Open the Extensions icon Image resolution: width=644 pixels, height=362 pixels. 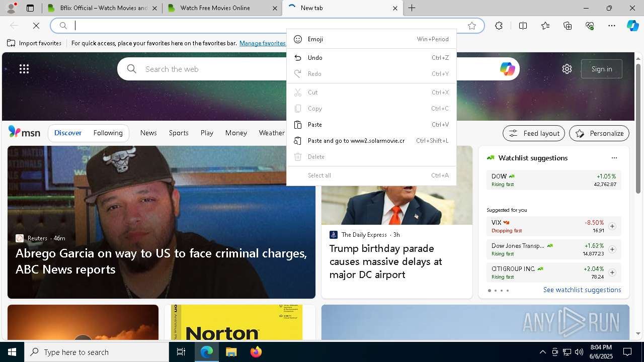(499, 26)
